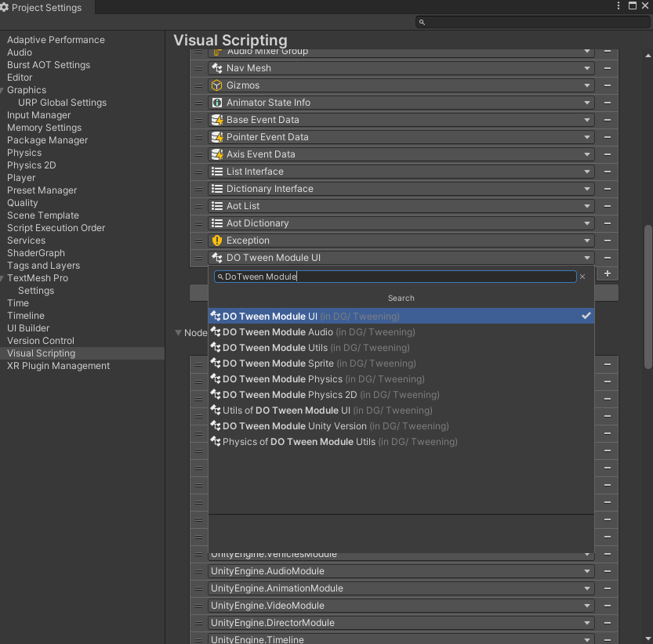Click the Base Event Data icon

[x=217, y=120]
